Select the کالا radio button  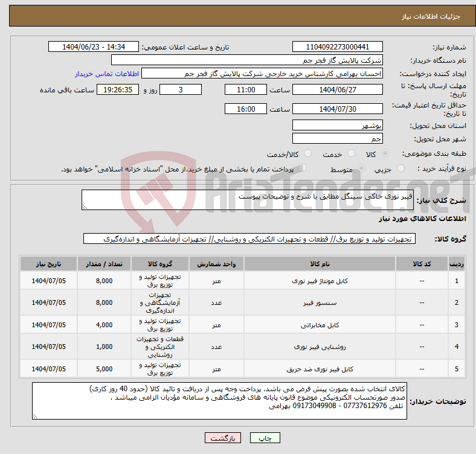(385, 153)
